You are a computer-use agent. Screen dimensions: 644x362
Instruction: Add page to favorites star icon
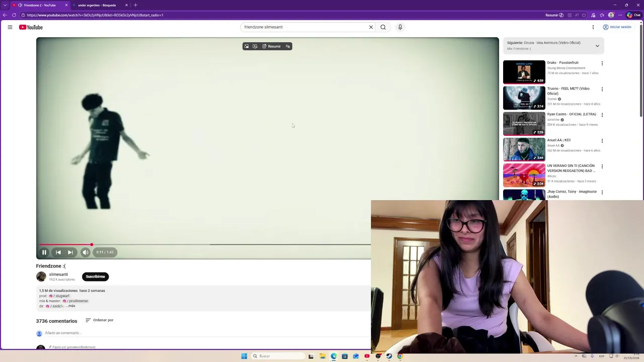584,15
